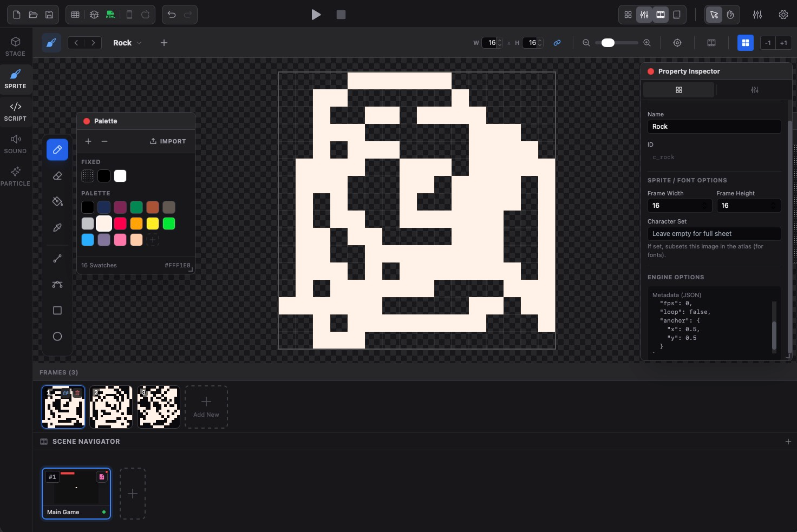The width and height of the screenshot is (797, 532).
Task: Stop playback with the stop button
Action: coord(341,15)
